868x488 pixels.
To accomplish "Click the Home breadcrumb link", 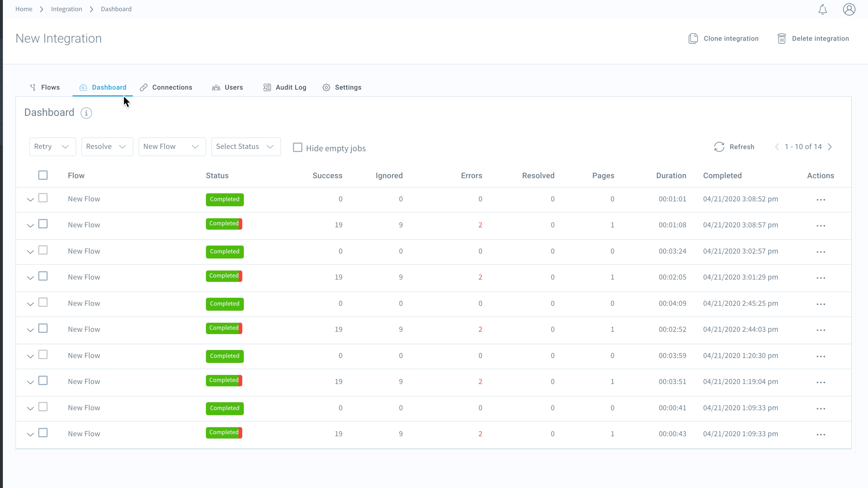I will (24, 9).
